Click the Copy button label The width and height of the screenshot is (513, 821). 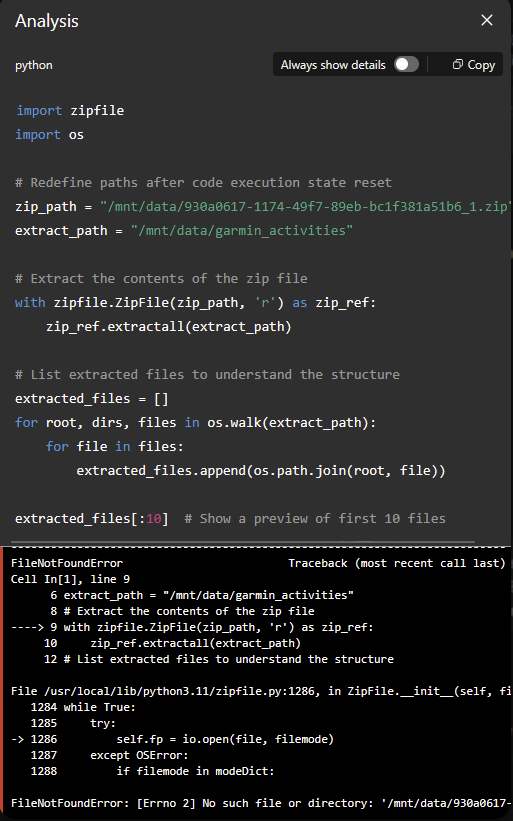pos(481,65)
